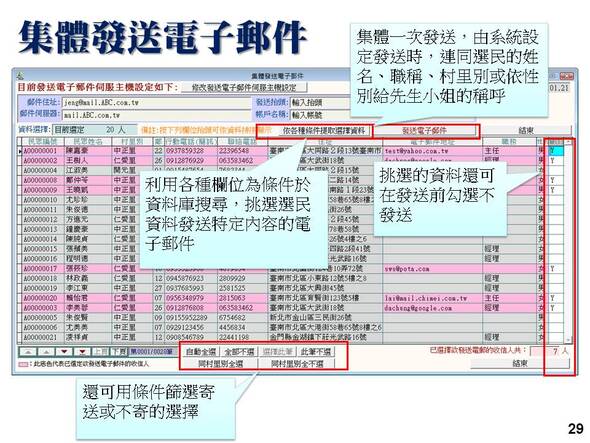
Task: Toggle the empty send flag for row A00000019
Action: (556, 288)
